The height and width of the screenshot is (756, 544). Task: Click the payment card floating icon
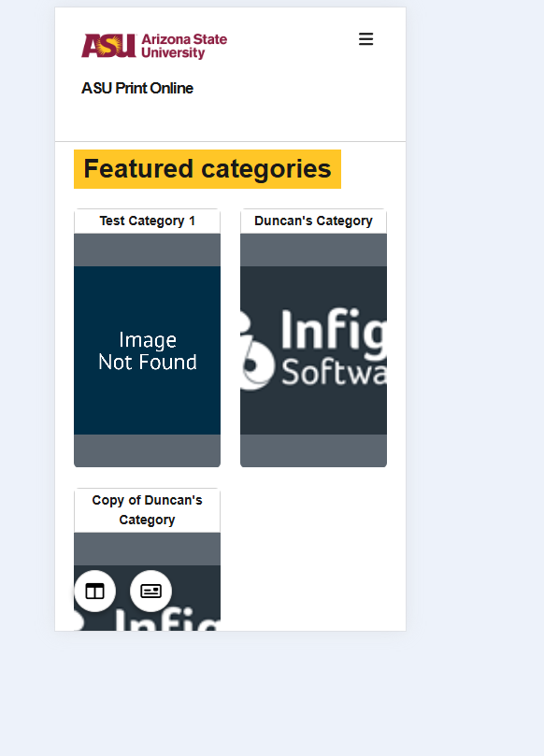(x=150, y=591)
